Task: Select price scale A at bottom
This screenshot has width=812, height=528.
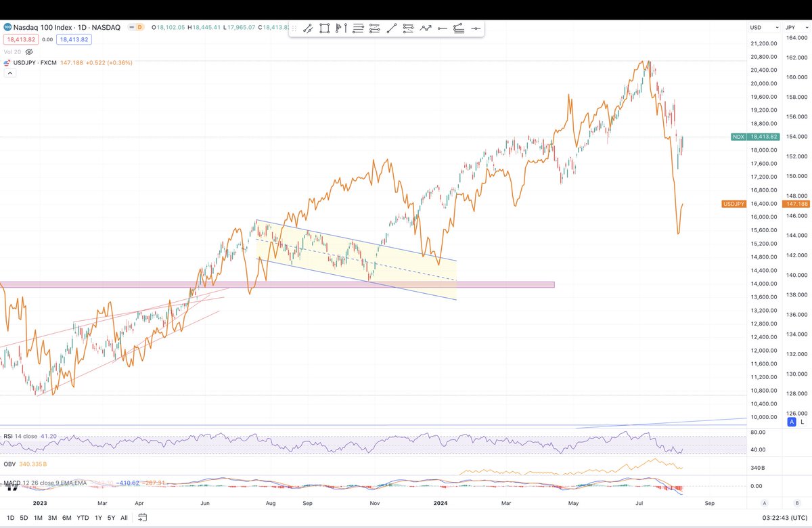Action: [x=764, y=503]
